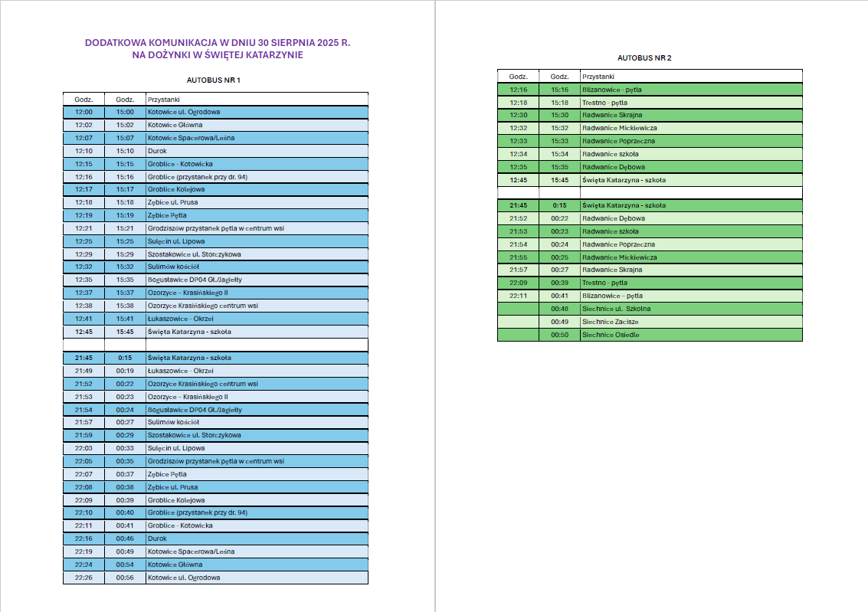Select "Kotowice Główna" in the 22:24 row
The image size is (868, 612).
175,565
